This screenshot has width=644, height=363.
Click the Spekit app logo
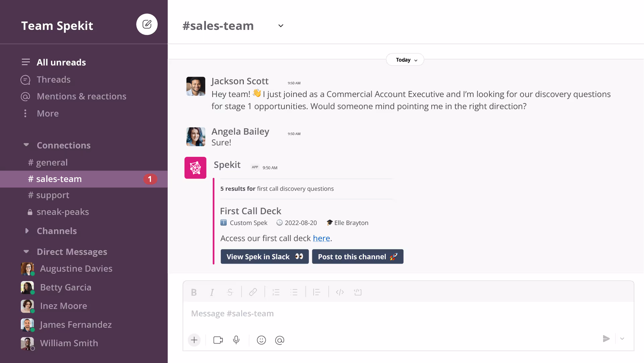tap(196, 168)
